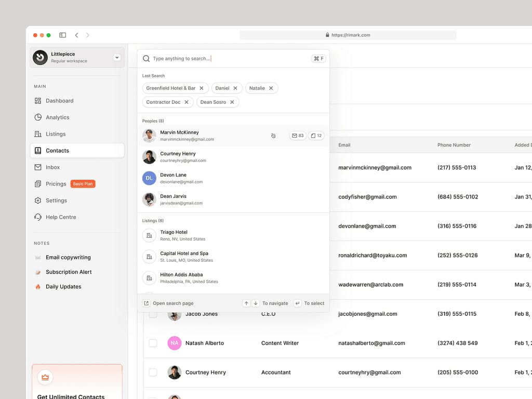Viewport: 532px width, 399px height.
Task: Go to Listings in sidebar
Action: tap(77, 134)
